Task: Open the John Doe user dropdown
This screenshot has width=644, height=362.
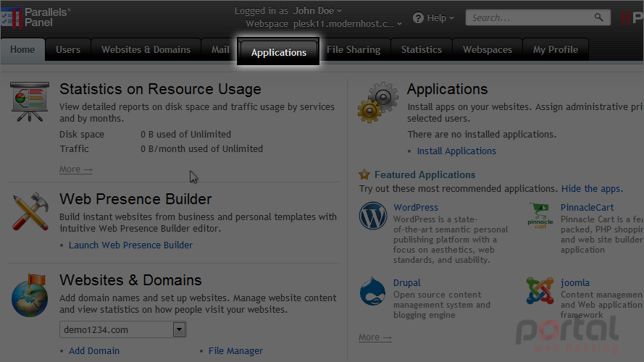Action: pyautogui.click(x=317, y=10)
